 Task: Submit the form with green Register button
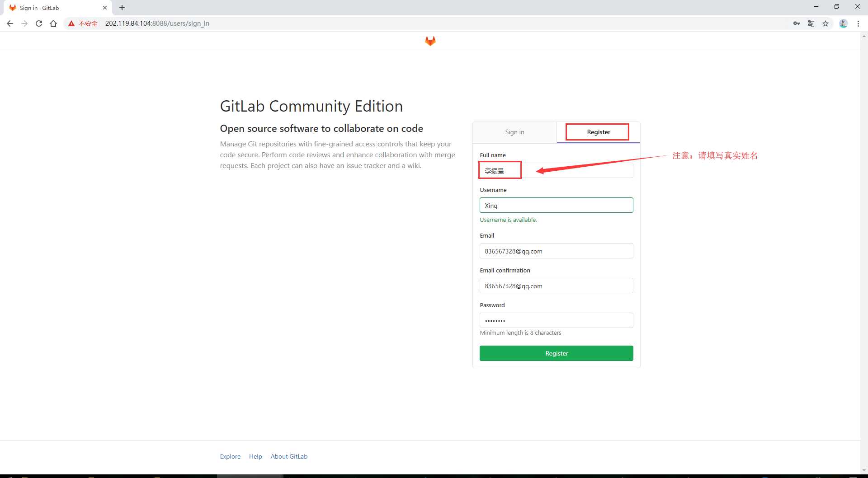(x=556, y=353)
